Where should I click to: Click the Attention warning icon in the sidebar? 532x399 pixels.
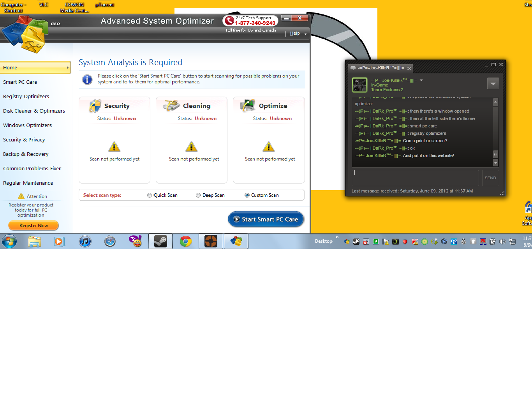[x=21, y=196]
